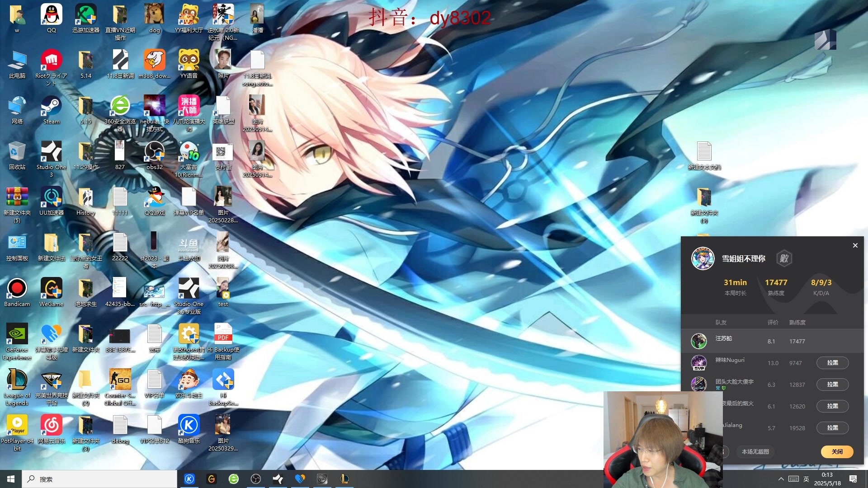Open the 新建文本文档 file on the right
Screen dimensions: 868x488
coord(704,155)
